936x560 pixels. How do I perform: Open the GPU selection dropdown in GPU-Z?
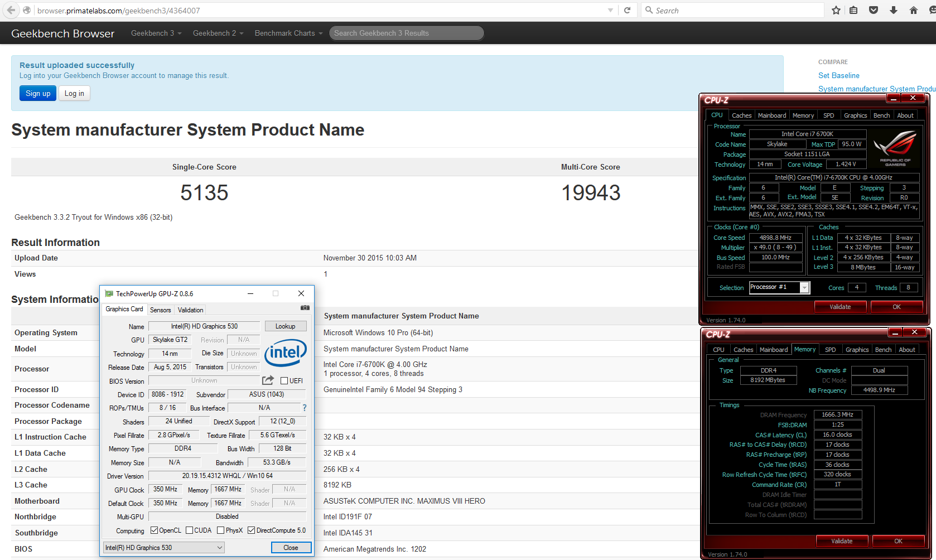pyautogui.click(x=164, y=548)
